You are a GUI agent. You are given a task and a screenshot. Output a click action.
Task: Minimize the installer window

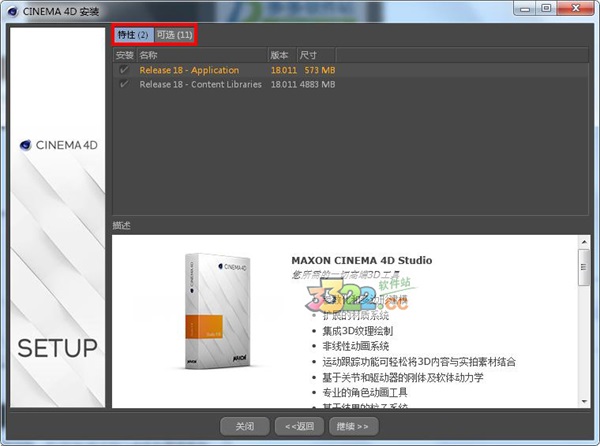coord(525,9)
